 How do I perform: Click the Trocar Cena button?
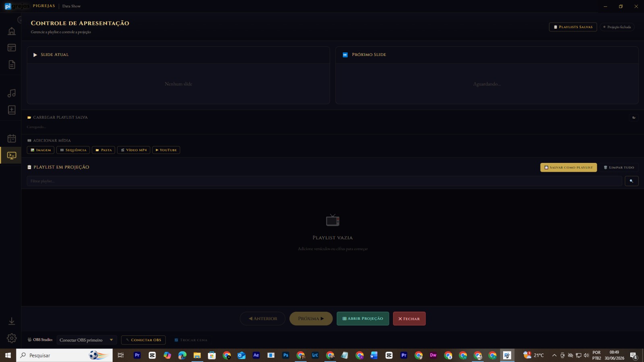coord(191,340)
